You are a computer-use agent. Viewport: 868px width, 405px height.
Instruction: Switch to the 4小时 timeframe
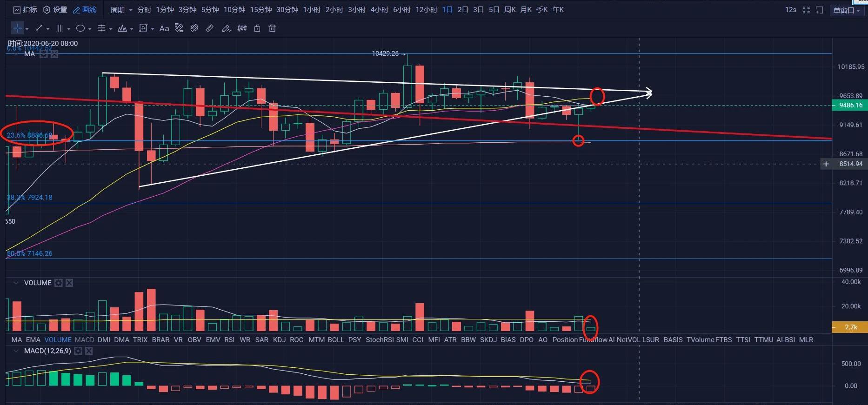379,10
